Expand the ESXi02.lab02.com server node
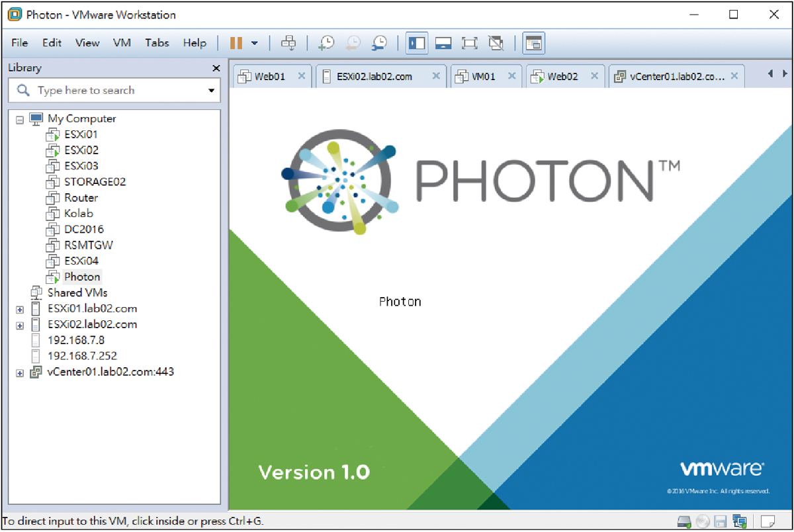This screenshot has width=794, height=532. [x=20, y=326]
